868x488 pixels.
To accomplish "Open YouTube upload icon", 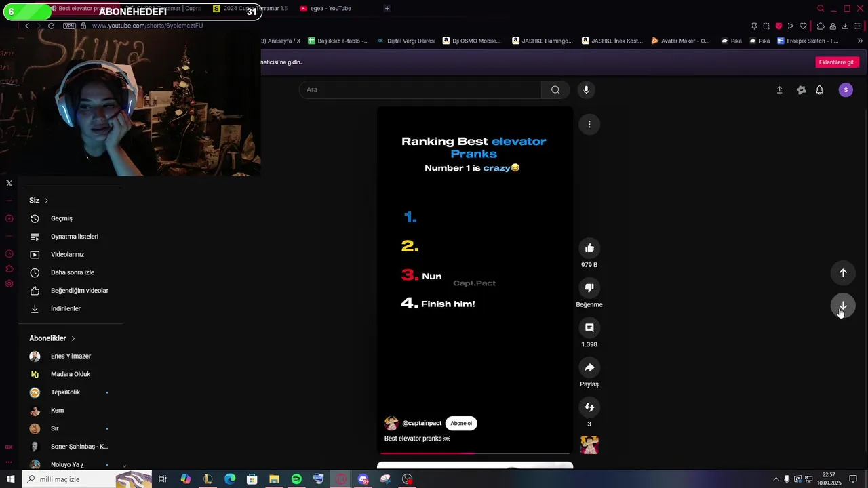I will 779,90.
